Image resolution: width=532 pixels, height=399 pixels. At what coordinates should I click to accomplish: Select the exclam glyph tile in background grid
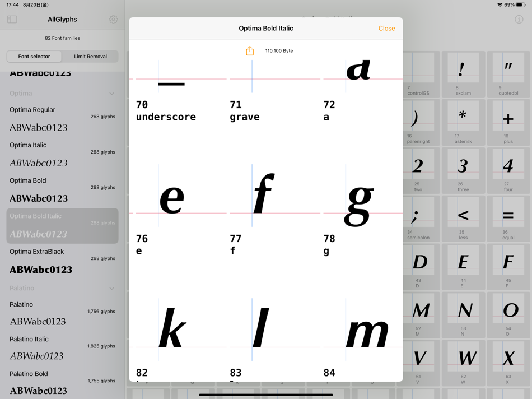pos(463,74)
